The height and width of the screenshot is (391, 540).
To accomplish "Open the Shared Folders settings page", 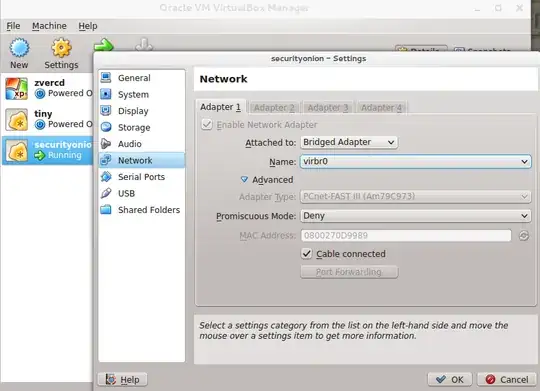I will [x=142, y=210].
